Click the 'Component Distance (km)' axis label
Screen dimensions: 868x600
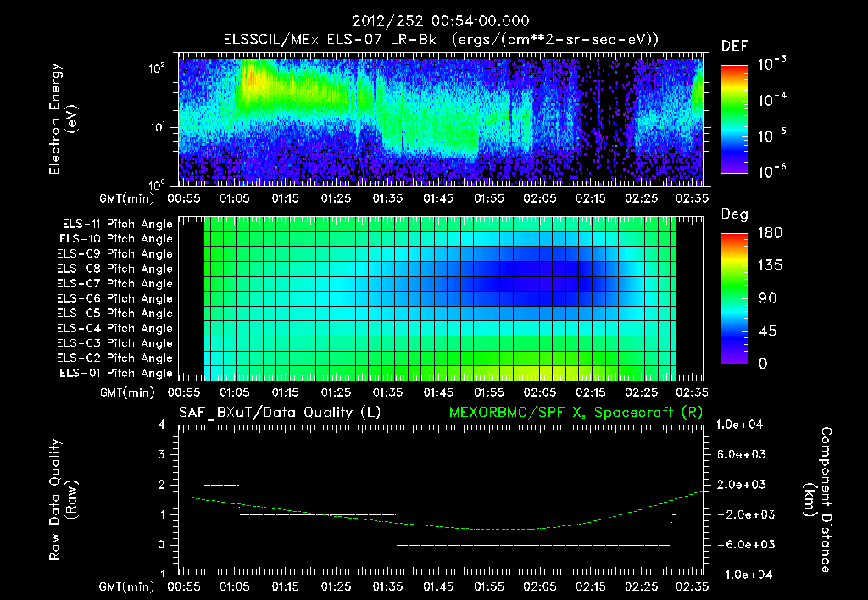pos(818,500)
